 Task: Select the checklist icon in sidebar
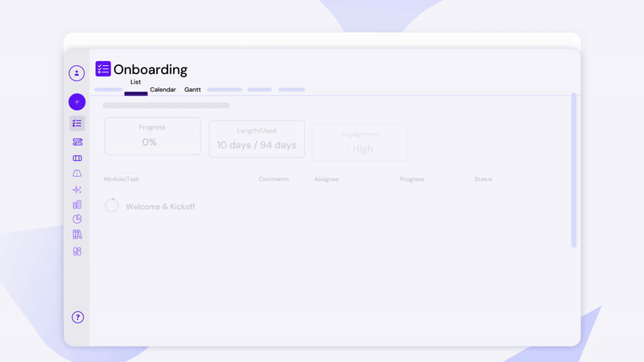pos(76,123)
